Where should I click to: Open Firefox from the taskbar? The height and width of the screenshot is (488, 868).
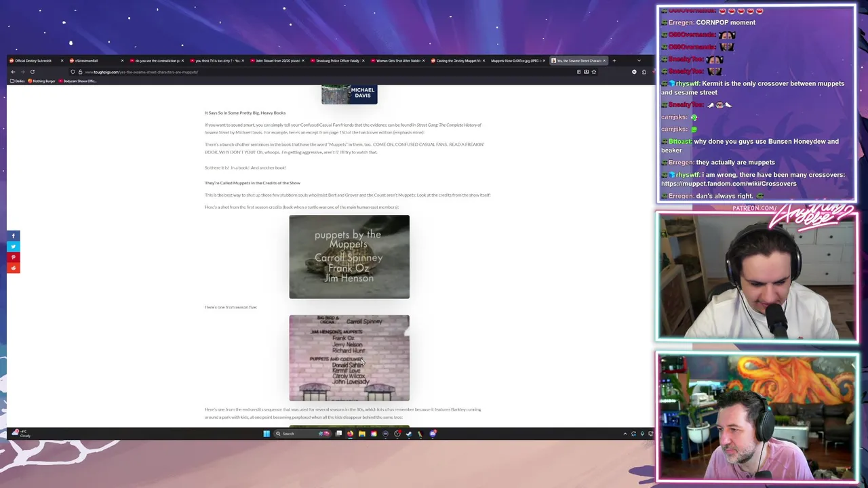pyautogui.click(x=351, y=434)
